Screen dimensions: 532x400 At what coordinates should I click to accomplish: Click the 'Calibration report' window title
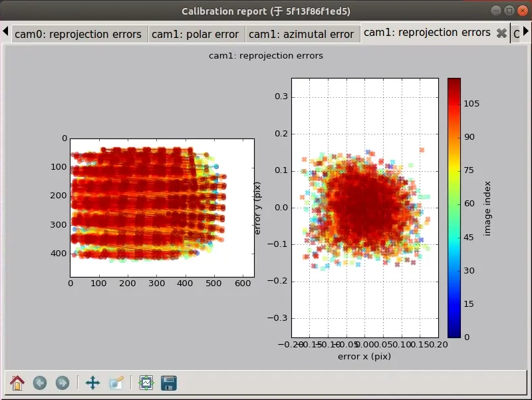pyautogui.click(x=266, y=11)
